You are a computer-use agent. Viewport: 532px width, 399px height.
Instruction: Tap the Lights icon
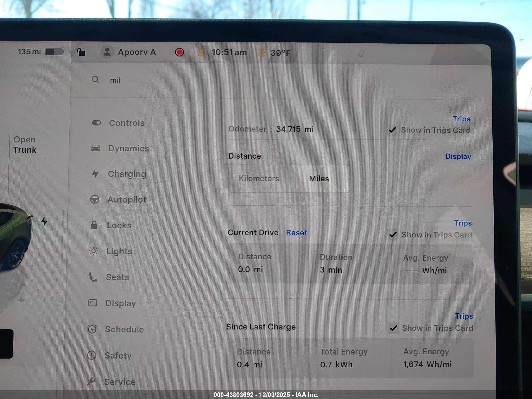(94, 251)
